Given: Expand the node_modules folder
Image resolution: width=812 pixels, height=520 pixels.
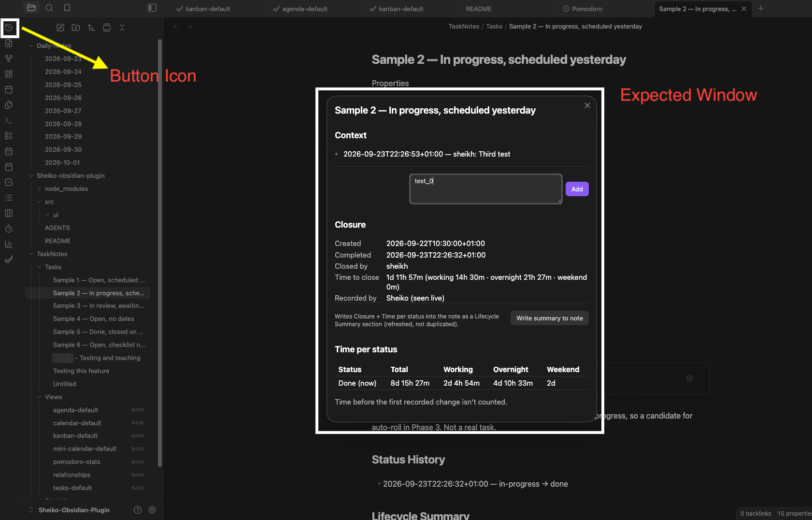Looking at the screenshot, I should tap(39, 188).
